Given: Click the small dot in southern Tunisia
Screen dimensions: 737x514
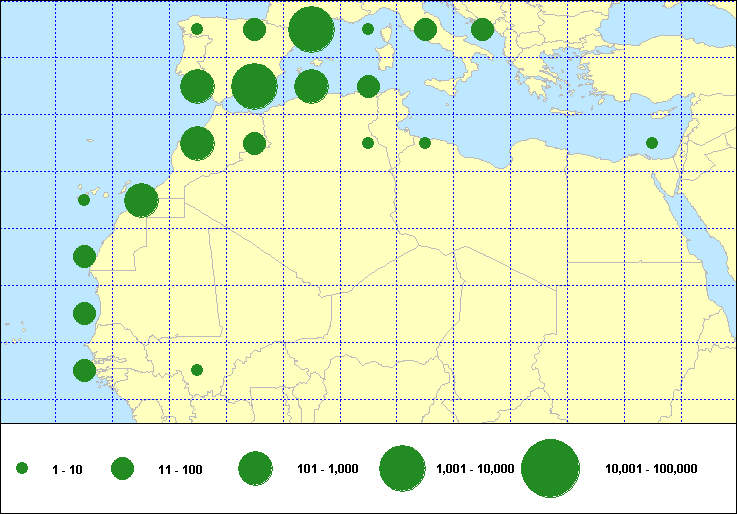Looking at the screenshot, I should tap(368, 143).
